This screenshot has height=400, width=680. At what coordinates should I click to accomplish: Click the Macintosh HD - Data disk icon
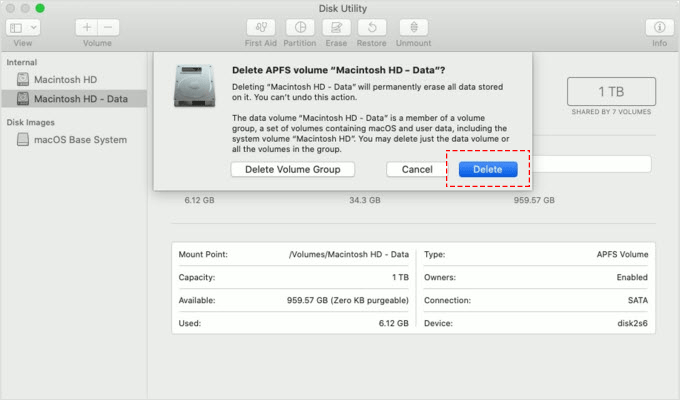(23, 98)
